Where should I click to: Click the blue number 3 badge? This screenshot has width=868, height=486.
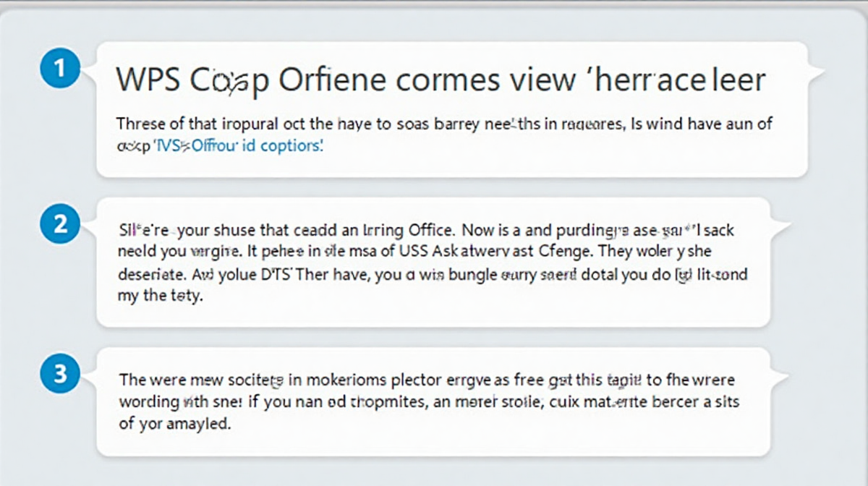(x=61, y=374)
